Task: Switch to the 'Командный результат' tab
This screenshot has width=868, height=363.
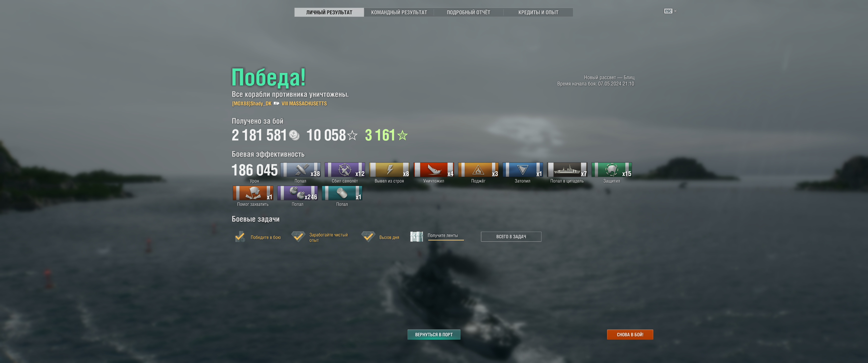Action: coord(399,12)
